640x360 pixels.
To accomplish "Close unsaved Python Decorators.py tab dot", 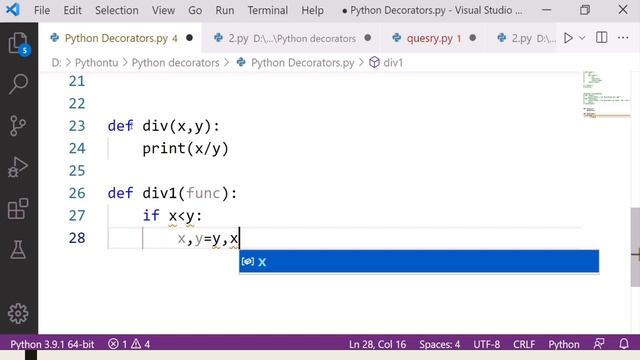I will coord(189,38).
